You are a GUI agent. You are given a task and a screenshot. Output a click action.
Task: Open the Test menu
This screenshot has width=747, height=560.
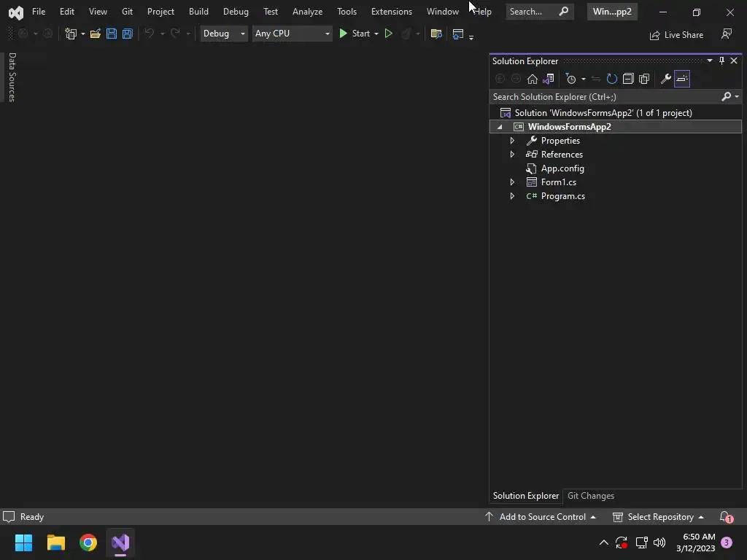pyautogui.click(x=271, y=12)
